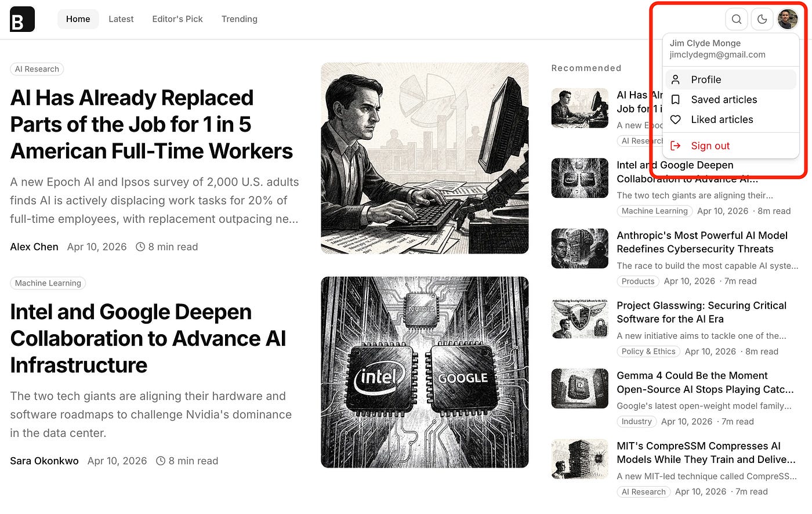The image size is (812, 514).
Task: Click the MIT CompreSSM thumbnail
Action: (580, 459)
